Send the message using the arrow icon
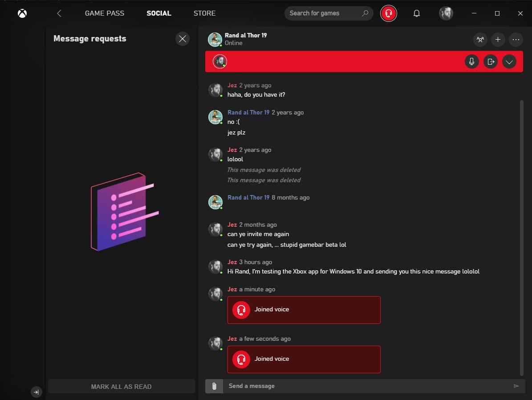The image size is (532, 400). pos(516,386)
